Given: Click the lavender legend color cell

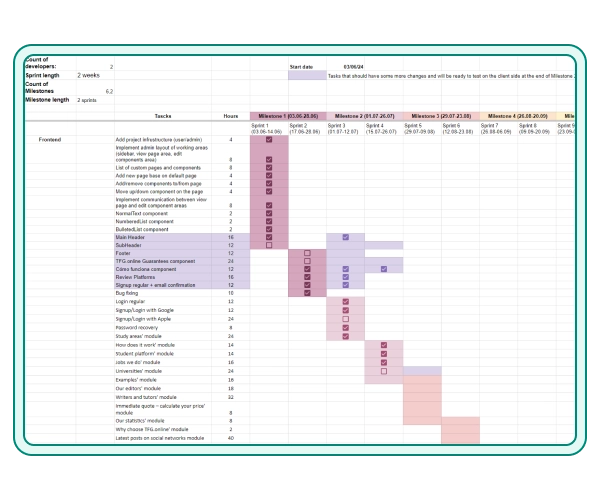Looking at the screenshot, I should tap(306, 75).
